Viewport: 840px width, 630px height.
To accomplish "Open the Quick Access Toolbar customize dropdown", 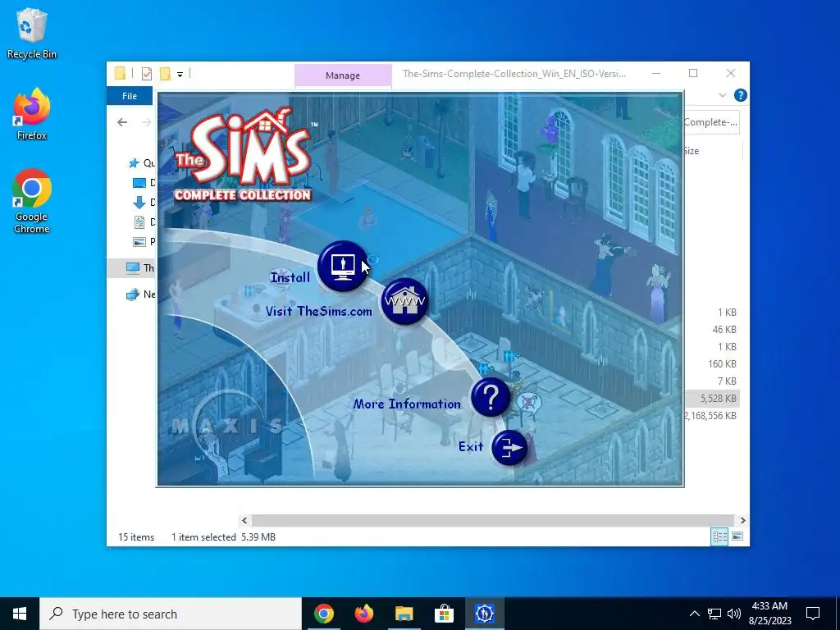I will 180,75.
